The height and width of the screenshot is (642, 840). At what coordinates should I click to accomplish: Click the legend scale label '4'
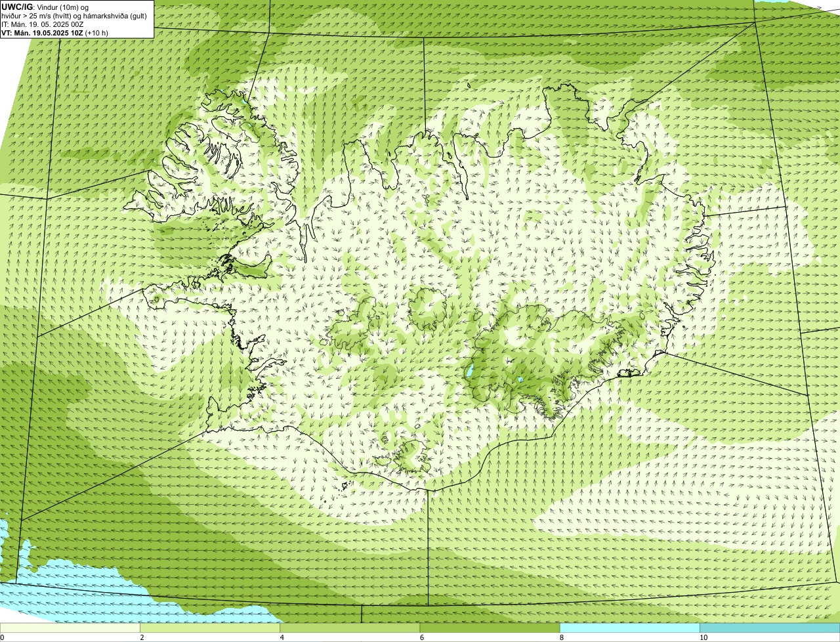tap(282, 637)
